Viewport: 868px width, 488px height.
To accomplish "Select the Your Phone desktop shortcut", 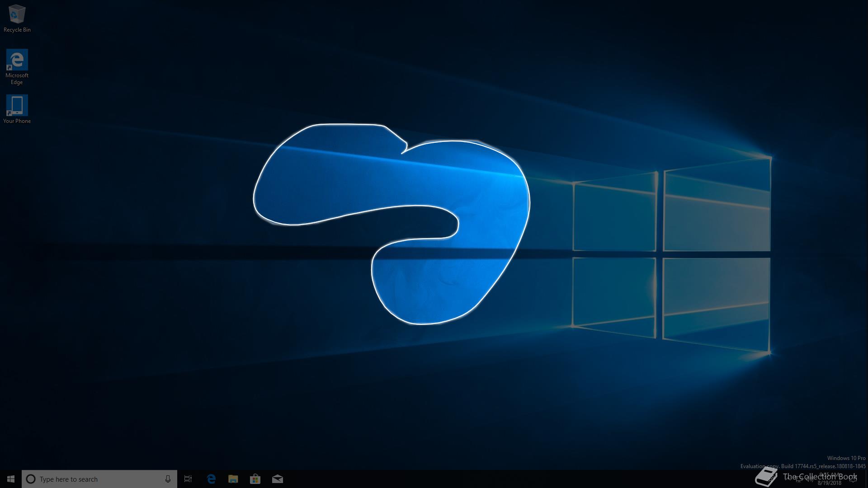I will [x=17, y=109].
